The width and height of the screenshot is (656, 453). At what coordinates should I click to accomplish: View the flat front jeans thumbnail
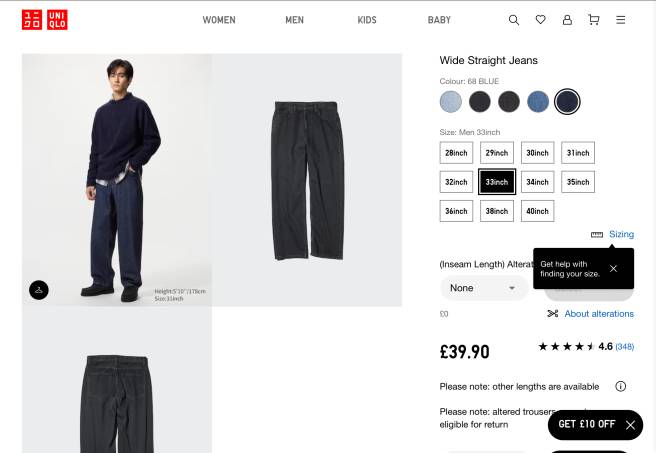[x=307, y=180]
